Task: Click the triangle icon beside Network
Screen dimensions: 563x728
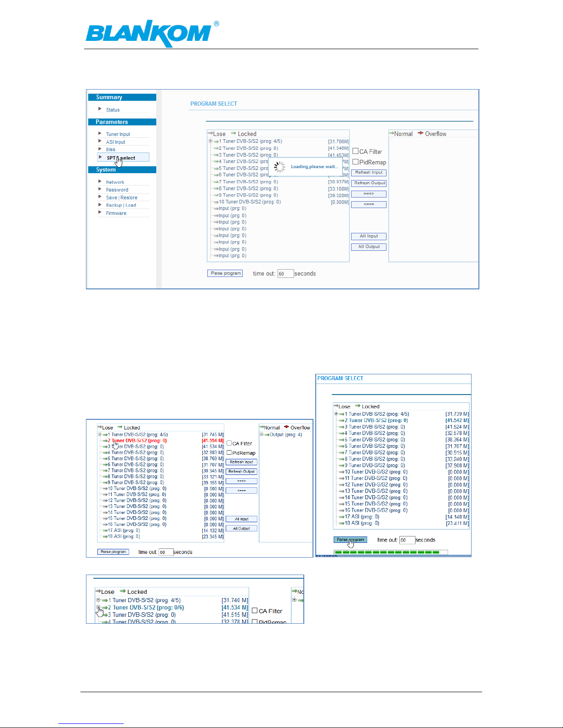Action: click(100, 181)
